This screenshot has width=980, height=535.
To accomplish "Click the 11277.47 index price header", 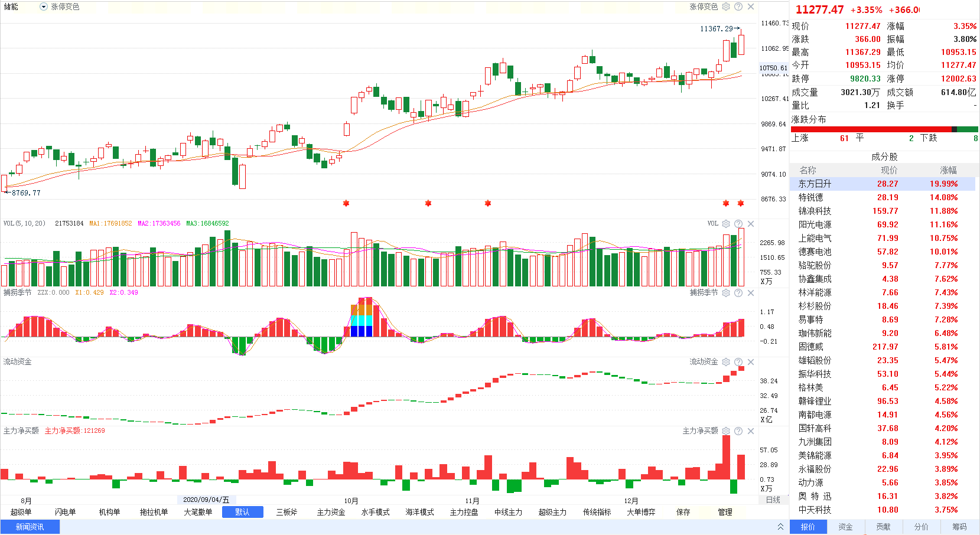I will [819, 9].
